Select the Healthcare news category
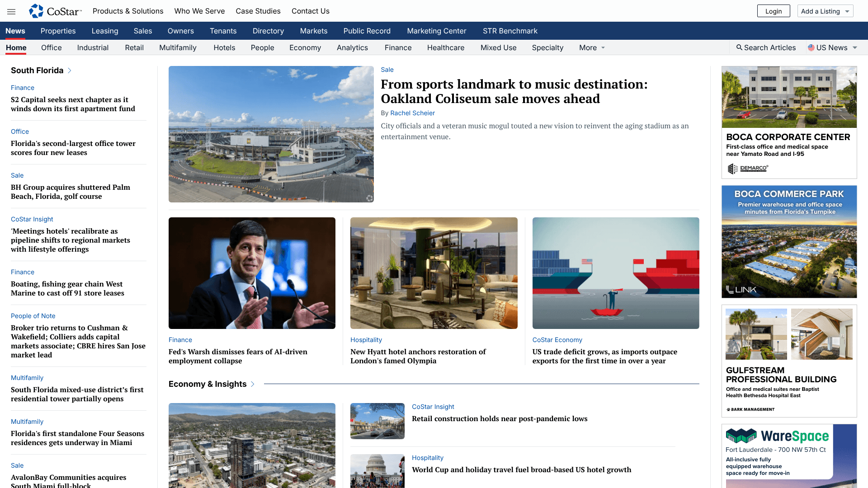 (445, 47)
